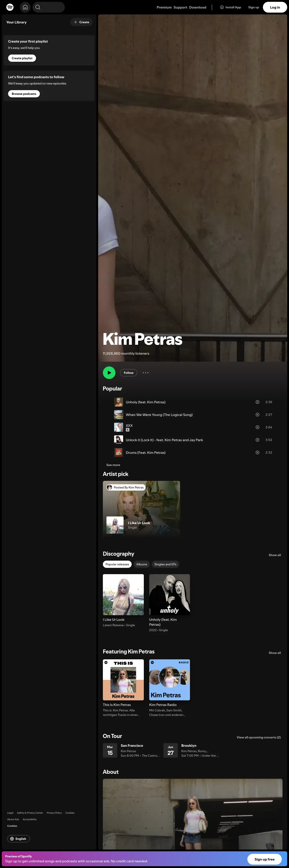Click Drums track cover thumbnail
The image size is (289, 868).
(x=118, y=452)
